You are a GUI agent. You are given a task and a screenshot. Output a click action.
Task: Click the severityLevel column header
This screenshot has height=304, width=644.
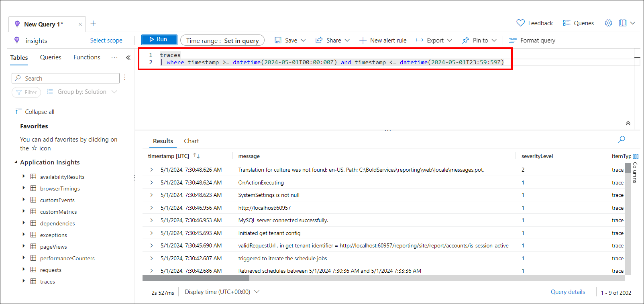pyautogui.click(x=537, y=156)
